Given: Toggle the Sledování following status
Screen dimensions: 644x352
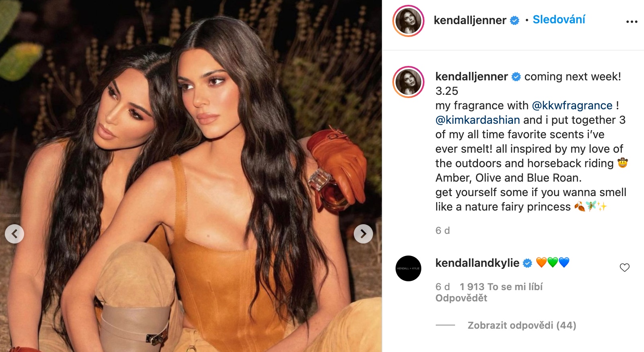Looking at the screenshot, I should point(559,19).
